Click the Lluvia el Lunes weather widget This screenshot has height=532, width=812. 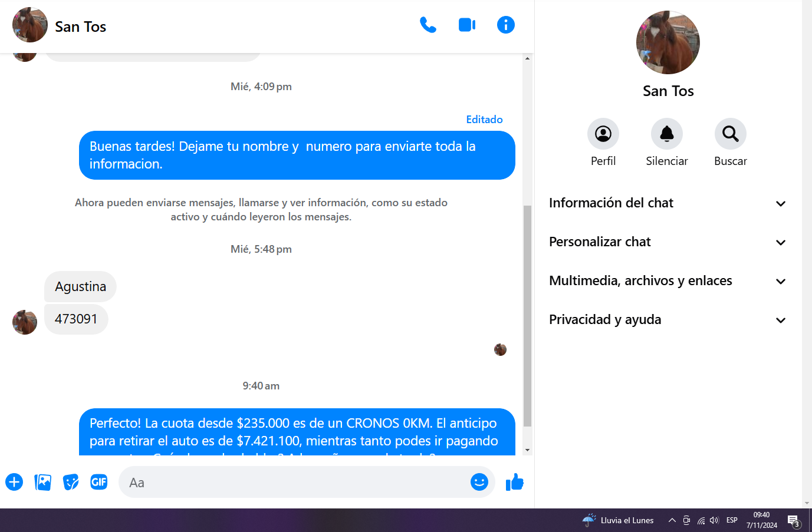[x=618, y=520]
